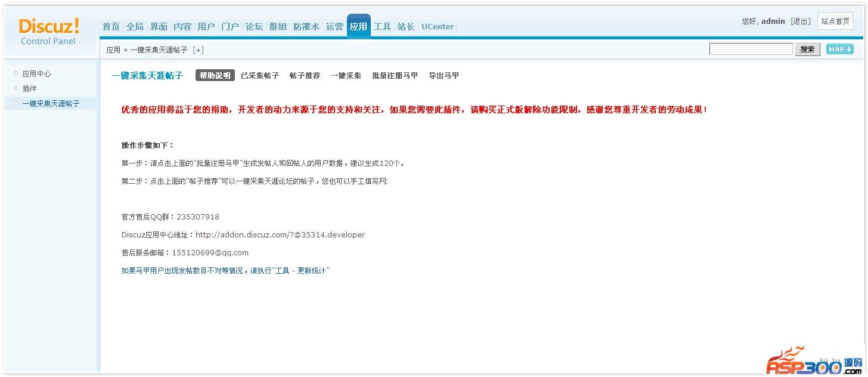The image size is (868, 377).
Task: Click the [+] add-to-favorites link in breadcrumb
Action: pyautogui.click(x=198, y=50)
